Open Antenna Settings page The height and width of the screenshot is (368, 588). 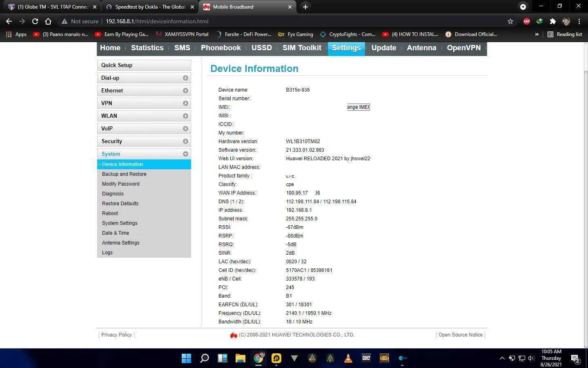(x=120, y=243)
